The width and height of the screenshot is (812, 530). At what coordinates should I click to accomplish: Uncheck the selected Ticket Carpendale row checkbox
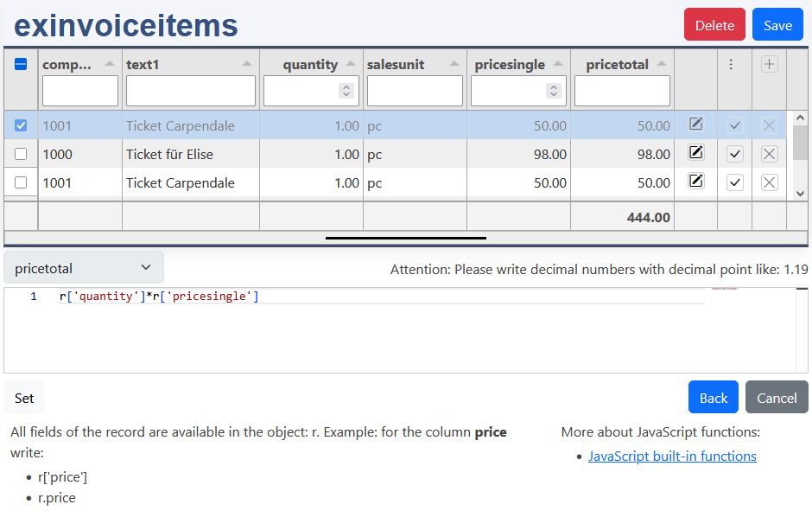(x=21, y=125)
